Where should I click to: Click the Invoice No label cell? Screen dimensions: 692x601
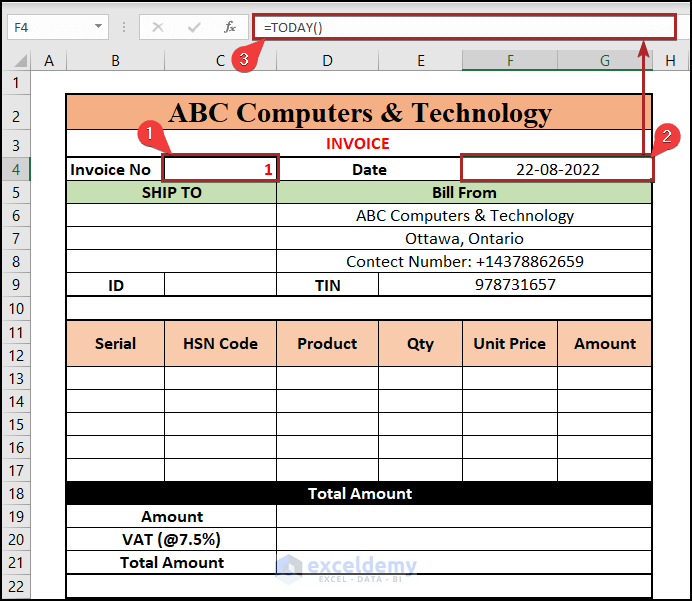click(115, 169)
